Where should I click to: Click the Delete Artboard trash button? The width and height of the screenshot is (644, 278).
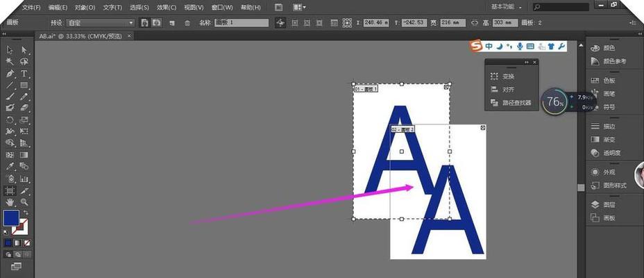click(x=187, y=23)
